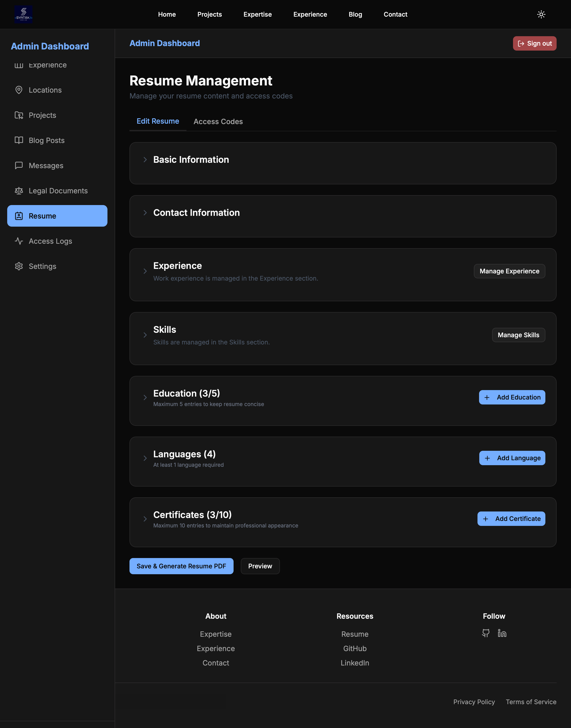Click the Legal Documents scales icon
The height and width of the screenshot is (728, 571).
[x=19, y=191]
